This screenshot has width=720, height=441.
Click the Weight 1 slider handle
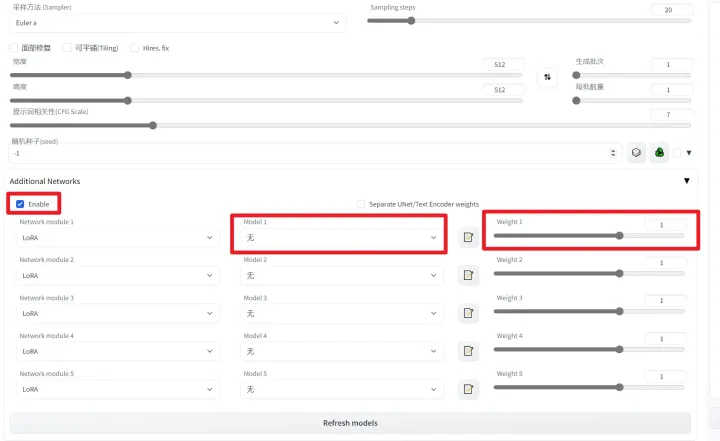click(619, 236)
